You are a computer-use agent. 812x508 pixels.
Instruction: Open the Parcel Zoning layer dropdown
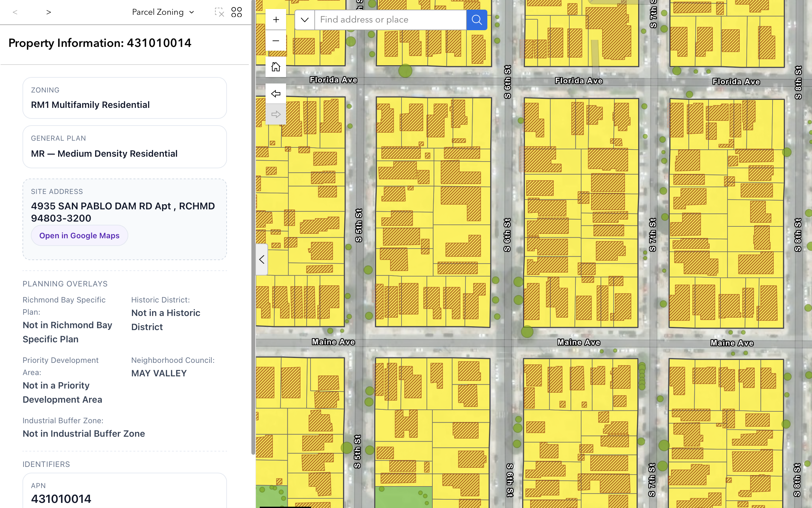(x=163, y=12)
